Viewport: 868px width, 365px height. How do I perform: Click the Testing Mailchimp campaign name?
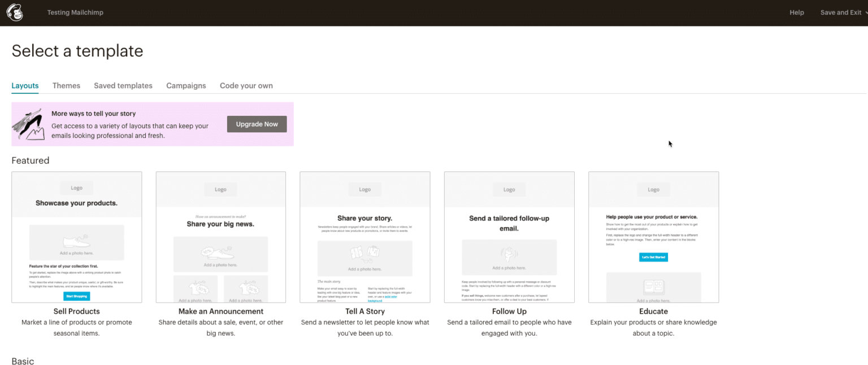[x=75, y=12]
